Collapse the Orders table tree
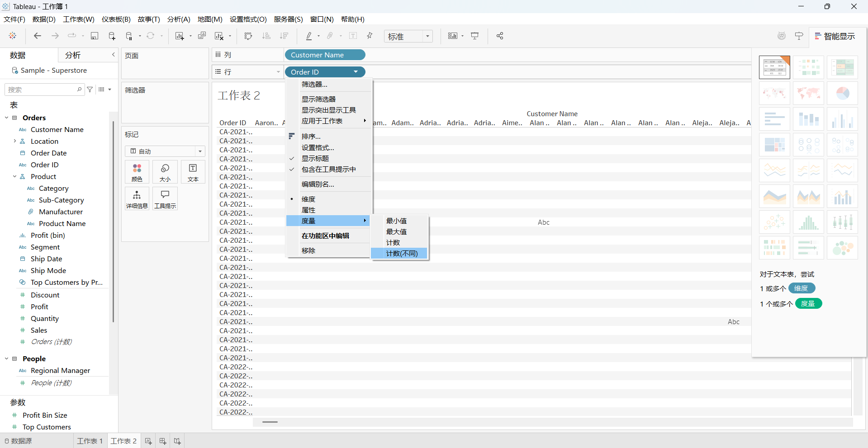This screenshot has height=448, width=868. (x=6, y=118)
